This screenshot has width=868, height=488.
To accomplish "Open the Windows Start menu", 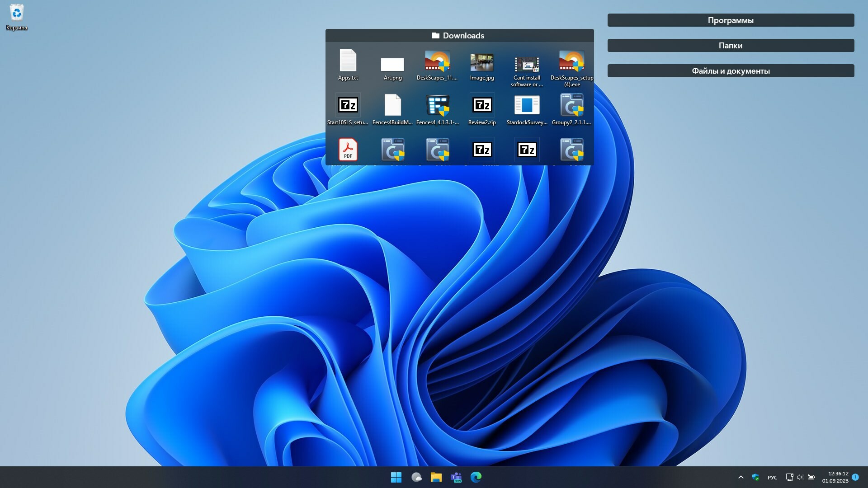I will (396, 477).
